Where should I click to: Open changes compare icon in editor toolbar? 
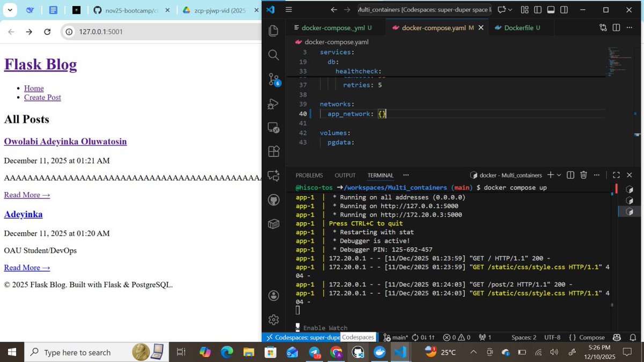(603, 28)
